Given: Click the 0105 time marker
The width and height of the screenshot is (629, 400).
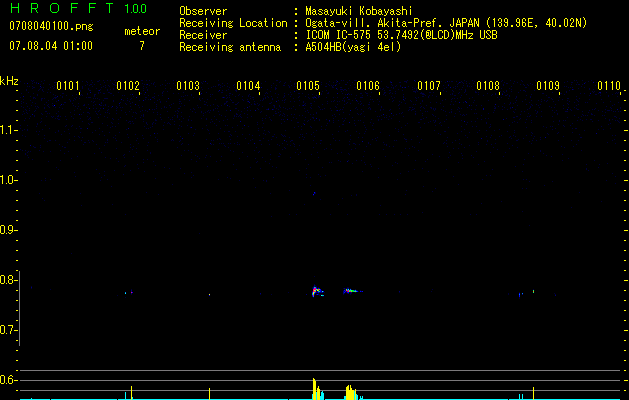Looking at the screenshot, I should 308,86.
